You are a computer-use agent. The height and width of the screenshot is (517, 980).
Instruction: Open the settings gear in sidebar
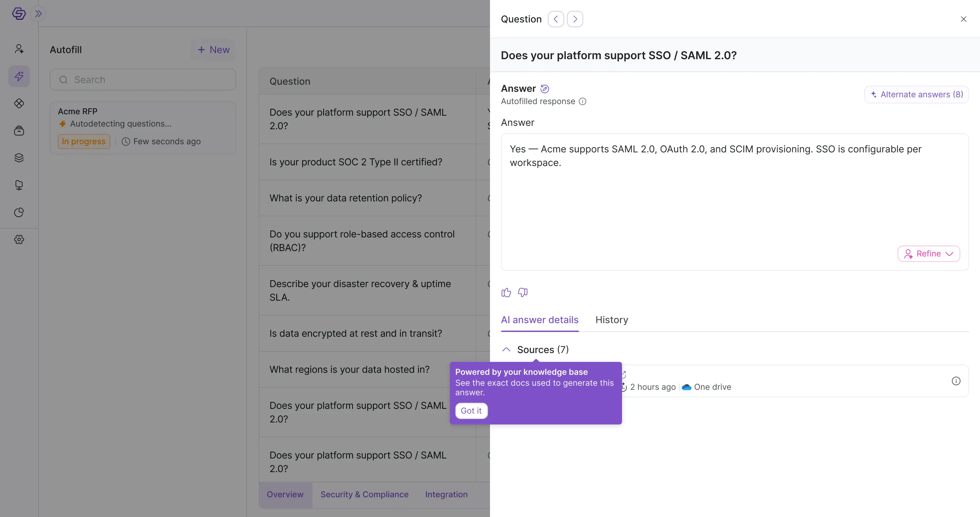coord(19,239)
